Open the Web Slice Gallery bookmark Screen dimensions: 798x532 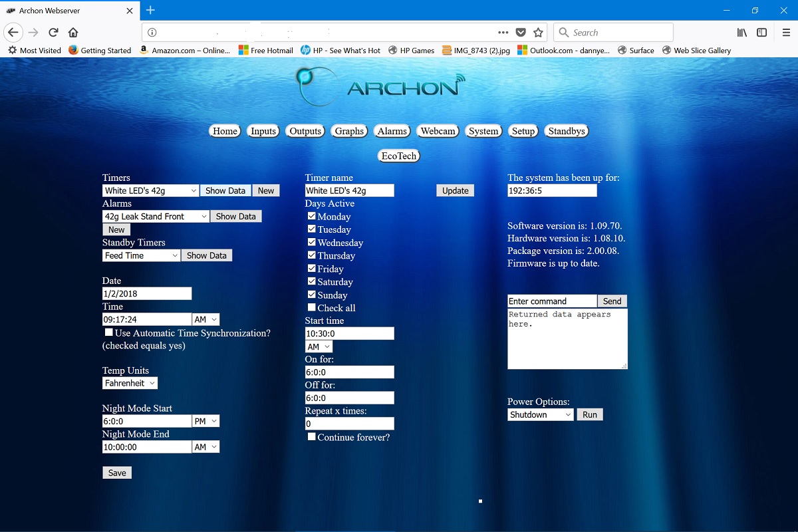point(696,51)
